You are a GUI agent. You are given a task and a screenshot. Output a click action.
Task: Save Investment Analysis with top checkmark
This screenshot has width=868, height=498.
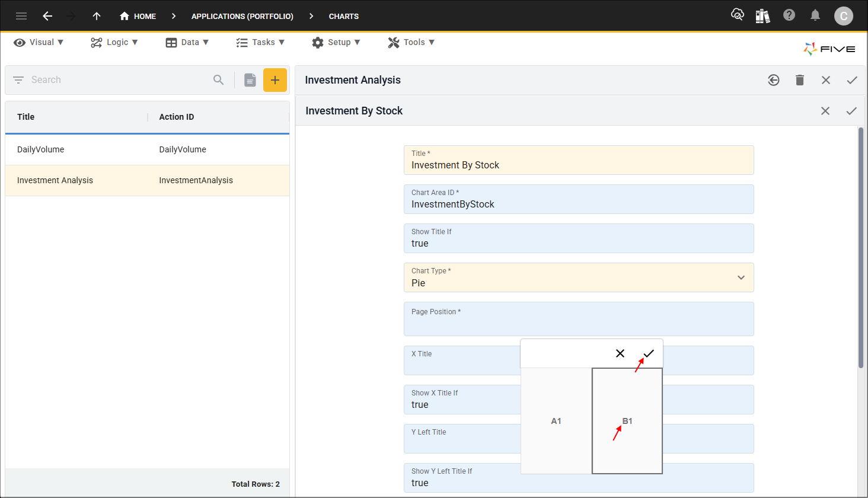[x=851, y=80]
